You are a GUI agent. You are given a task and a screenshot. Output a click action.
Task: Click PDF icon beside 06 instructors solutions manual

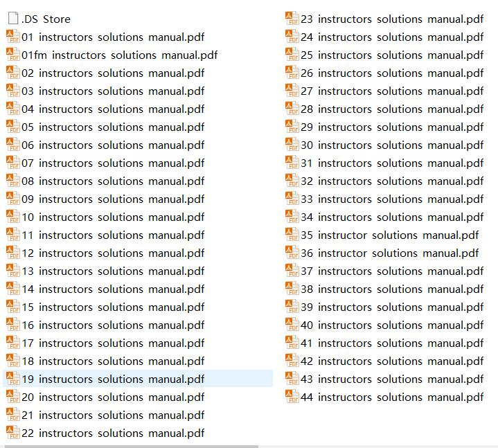[x=13, y=144]
